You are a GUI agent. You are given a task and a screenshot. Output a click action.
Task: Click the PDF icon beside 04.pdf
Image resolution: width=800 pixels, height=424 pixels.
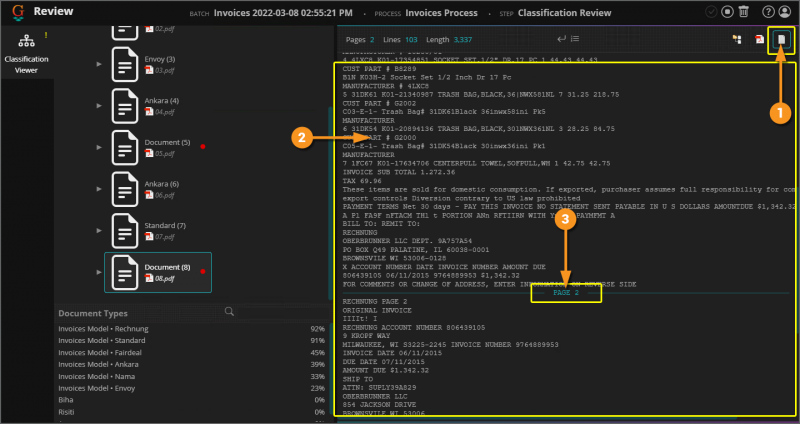coord(149,112)
